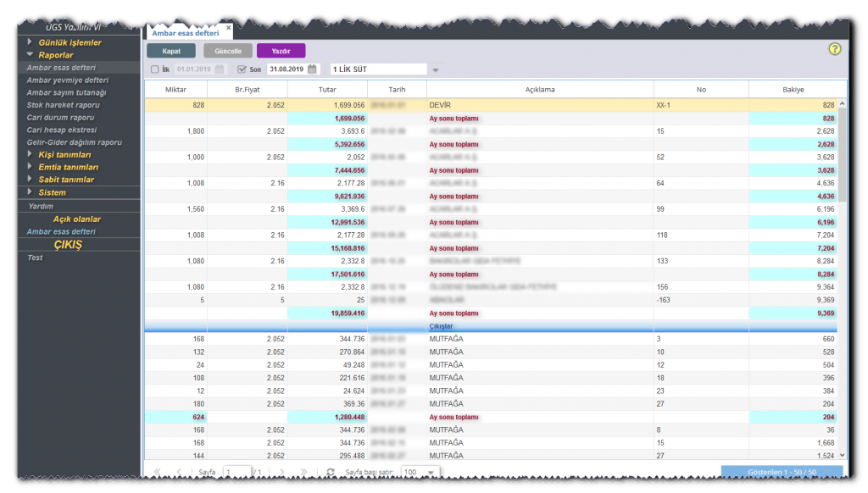Click the page number input field
This screenshot has width=868, height=493.
(237, 472)
